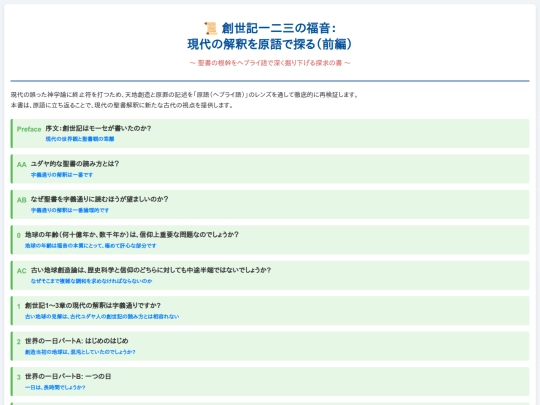Open chapter 世界の一日パートB: 一つの日

[x=68, y=376]
